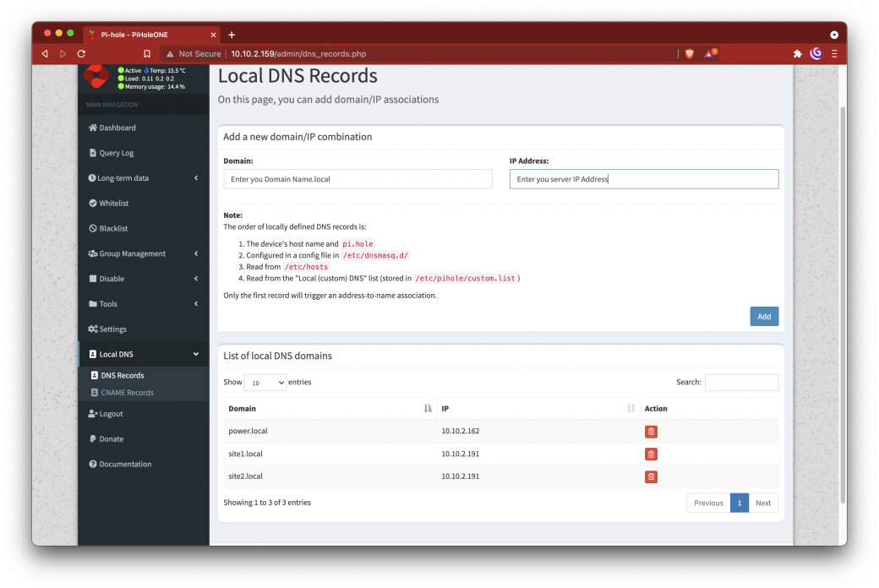This screenshot has width=879, height=588.
Task: Click the Next pagination button
Action: tap(763, 503)
